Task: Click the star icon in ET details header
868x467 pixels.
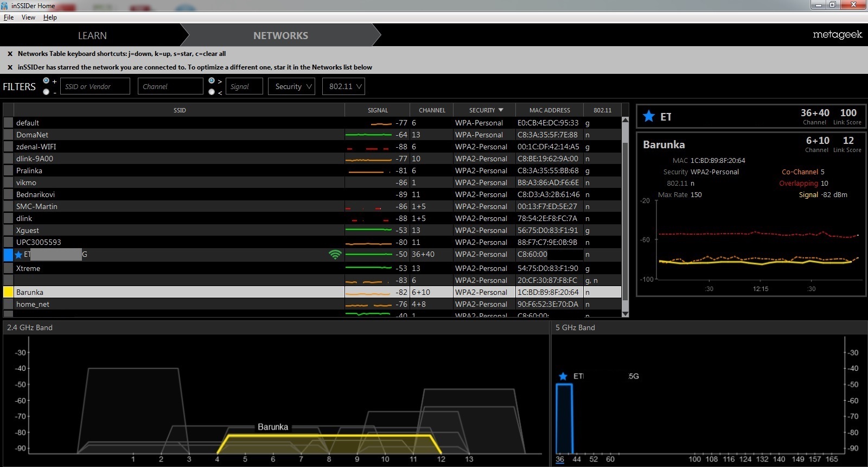Action: coord(648,116)
